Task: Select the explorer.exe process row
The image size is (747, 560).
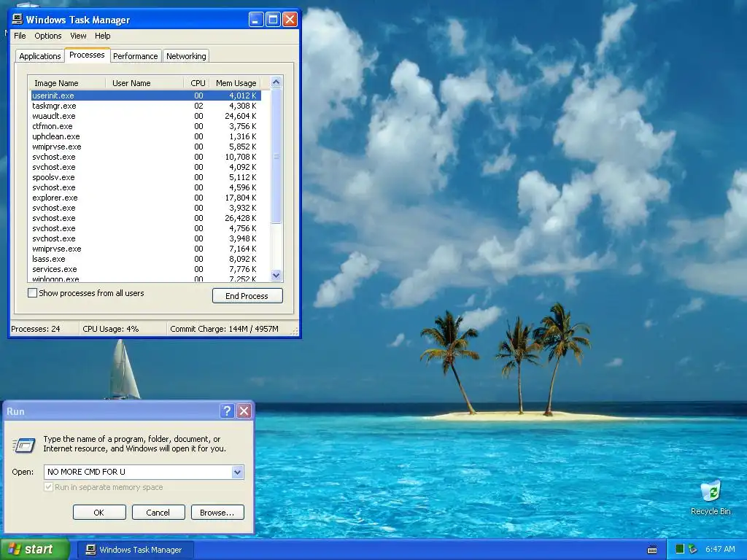Action: click(x=145, y=198)
